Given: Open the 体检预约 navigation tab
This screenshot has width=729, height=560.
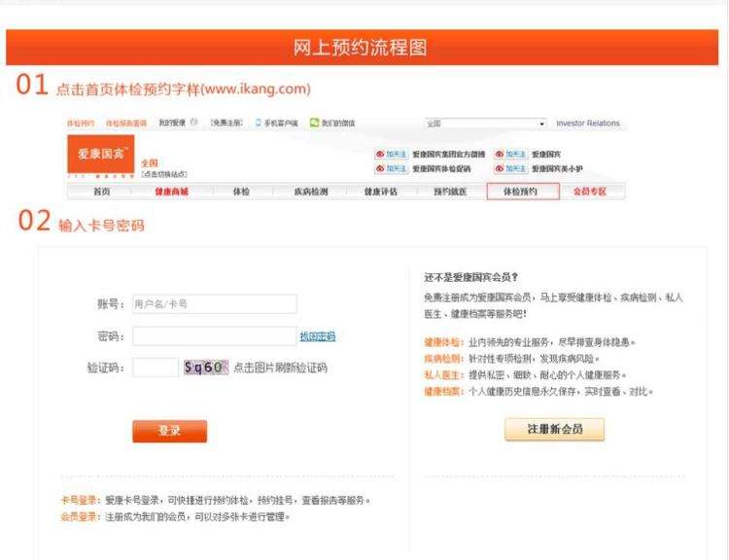Looking at the screenshot, I should point(523,192).
